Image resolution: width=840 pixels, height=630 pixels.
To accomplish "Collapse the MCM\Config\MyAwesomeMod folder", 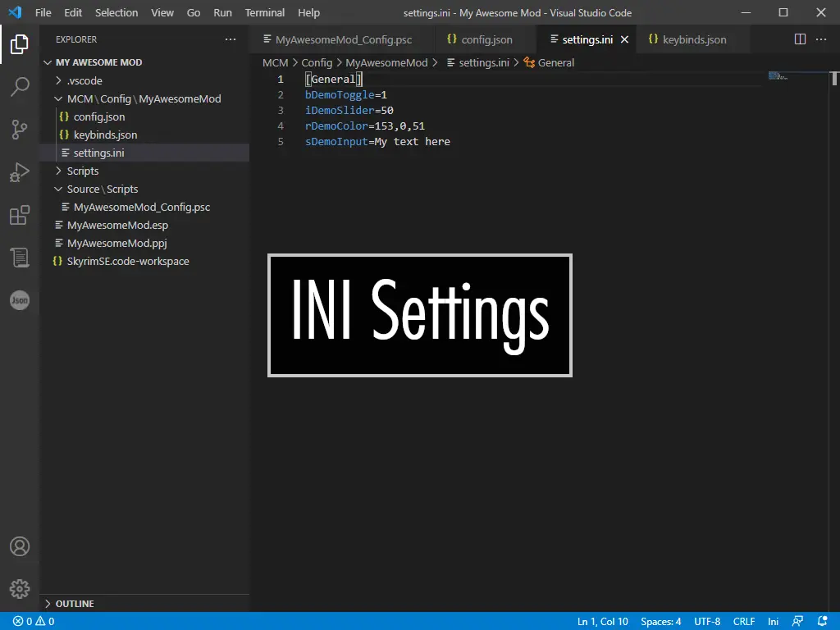I will point(144,98).
